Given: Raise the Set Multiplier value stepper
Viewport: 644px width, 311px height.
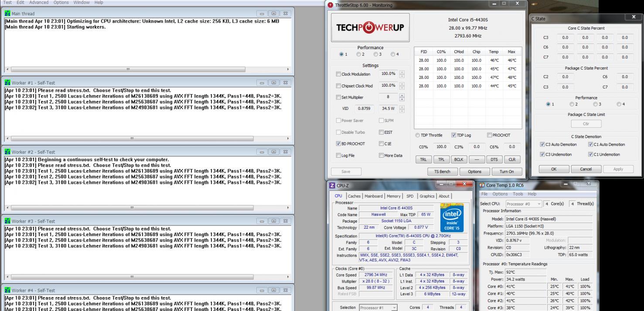Looking at the screenshot, I should click(x=402, y=95).
